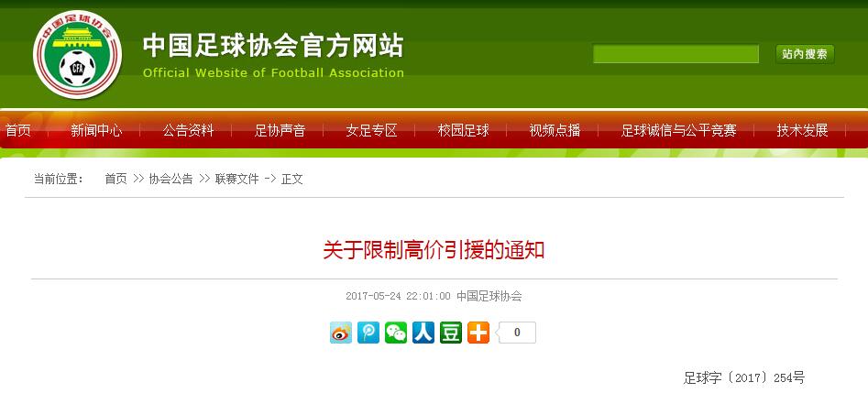This screenshot has width=868, height=404.
Task: Go to 足协声音 section
Action: (x=280, y=131)
